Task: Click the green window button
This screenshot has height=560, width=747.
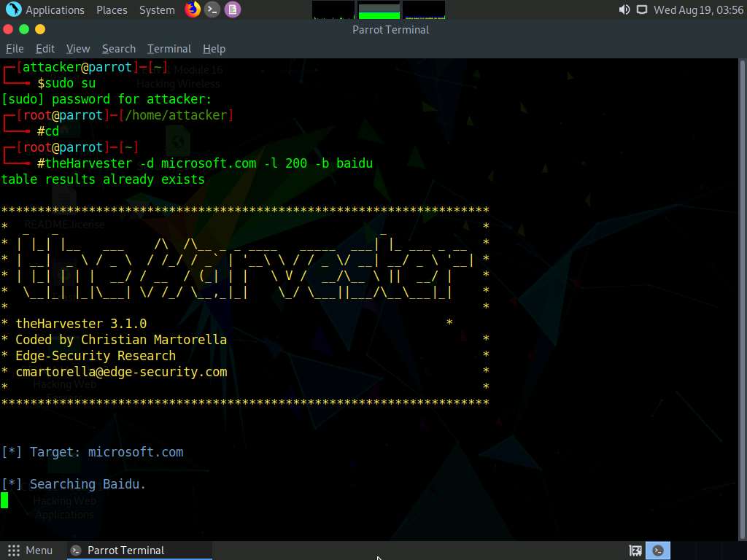Action: click(x=24, y=29)
